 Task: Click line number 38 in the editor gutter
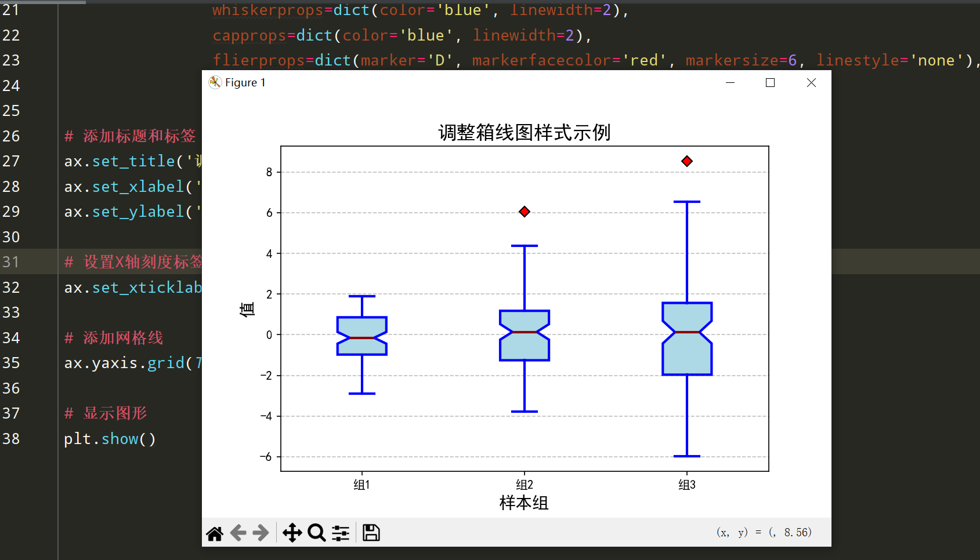click(11, 439)
